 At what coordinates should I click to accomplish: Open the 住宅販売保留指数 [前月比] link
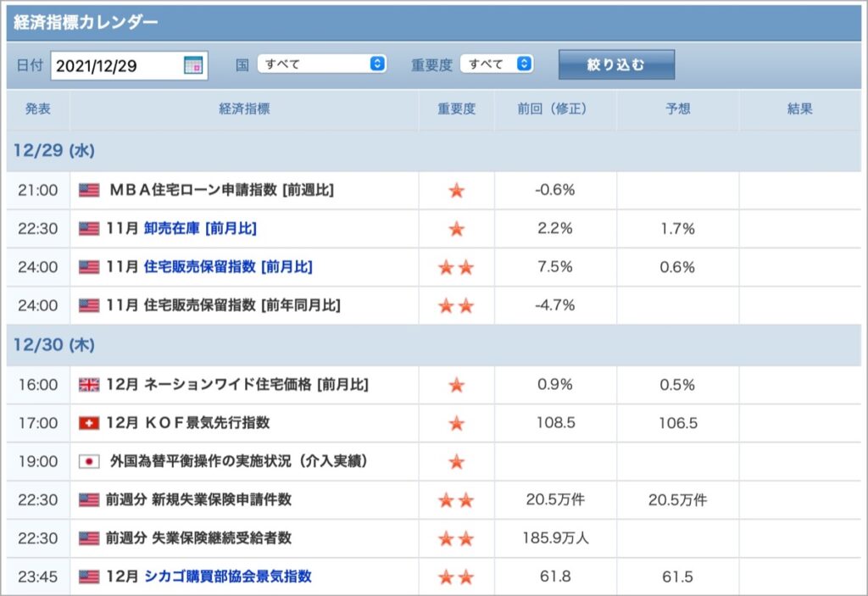coord(228,267)
